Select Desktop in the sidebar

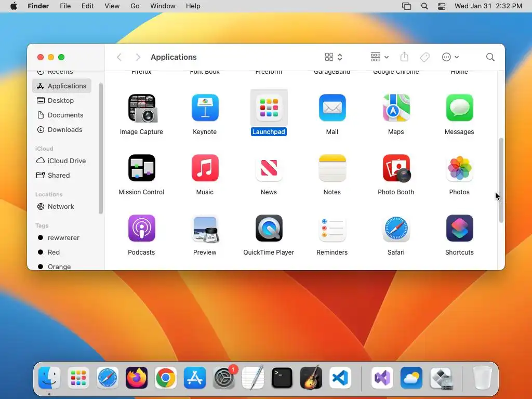(62, 100)
